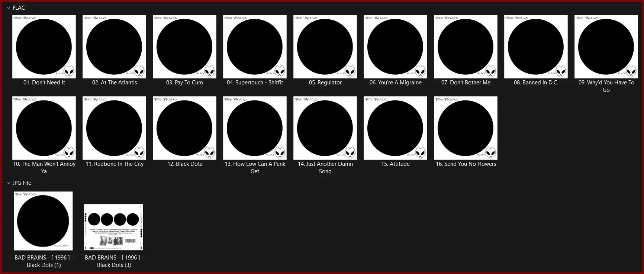Image resolution: width=644 pixels, height=274 pixels.
Task: Select the 08. Banned In D.C. thumbnail
Action: (536, 46)
